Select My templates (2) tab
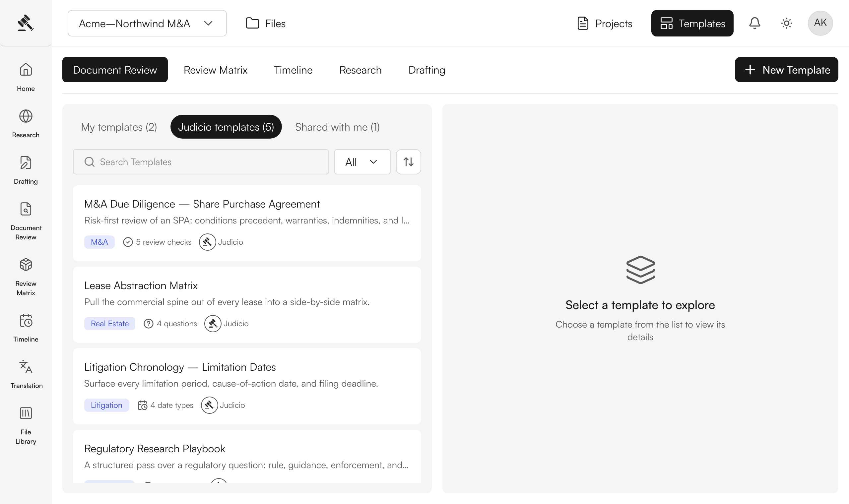The width and height of the screenshot is (849, 504). point(119,127)
